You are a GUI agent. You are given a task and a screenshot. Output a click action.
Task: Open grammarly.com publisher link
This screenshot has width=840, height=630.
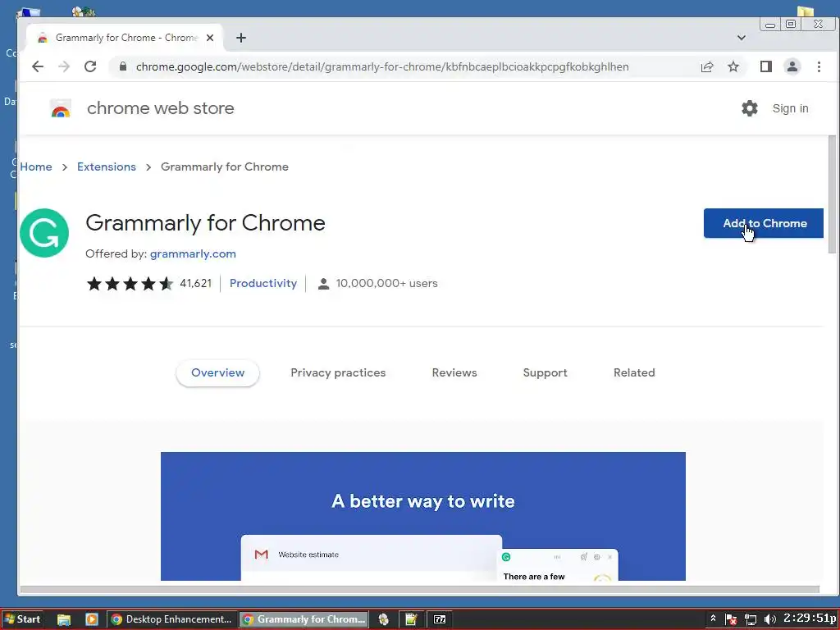[193, 254]
